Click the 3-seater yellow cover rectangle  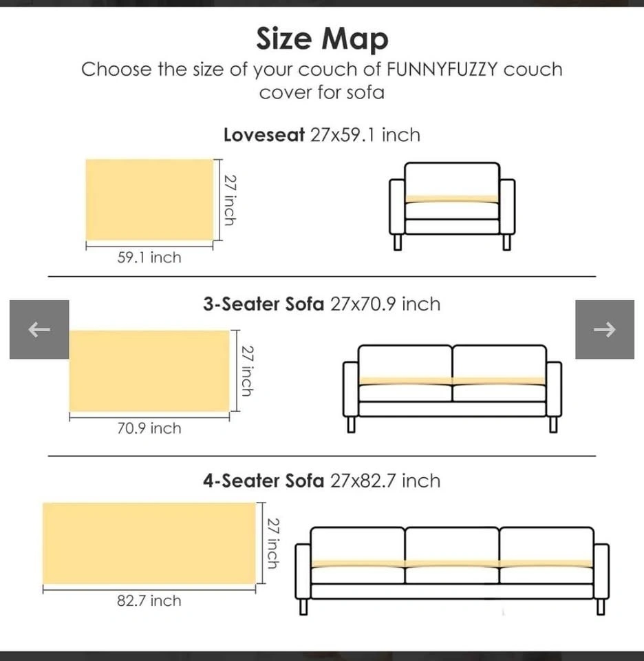coord(149,371)
